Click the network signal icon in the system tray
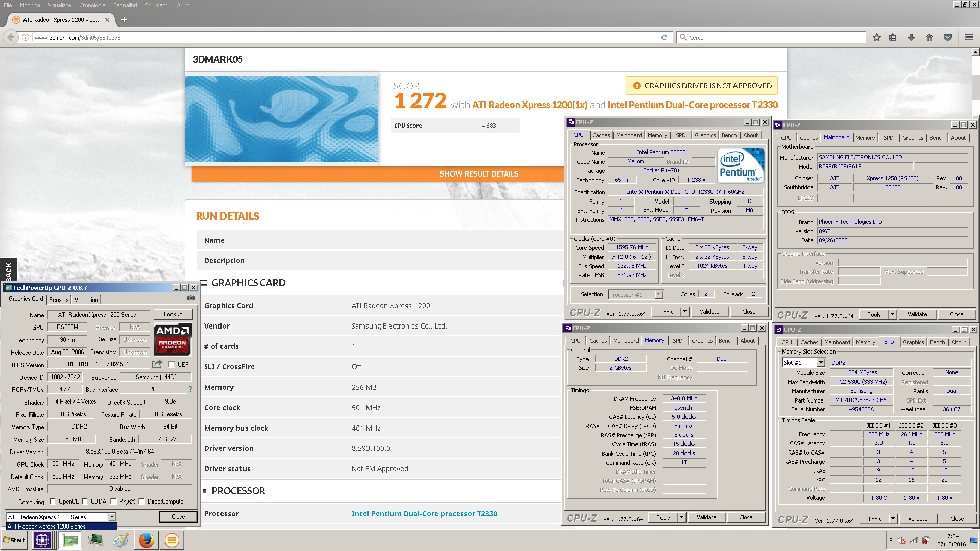Viewport: 980px width, 551px height. [914, 541]
